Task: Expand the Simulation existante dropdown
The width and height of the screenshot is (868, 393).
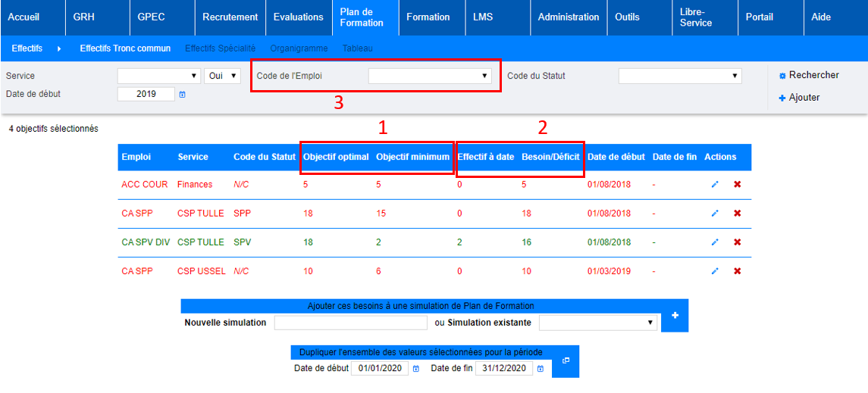Action: pos(597,323)
